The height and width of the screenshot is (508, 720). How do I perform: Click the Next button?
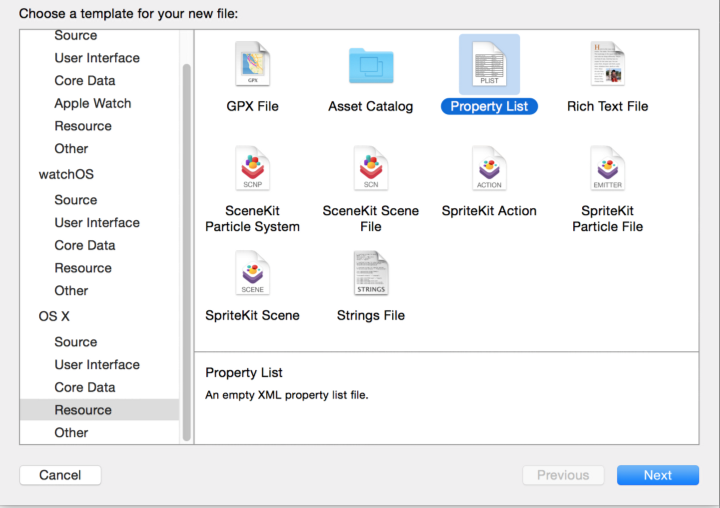point(657,475)
